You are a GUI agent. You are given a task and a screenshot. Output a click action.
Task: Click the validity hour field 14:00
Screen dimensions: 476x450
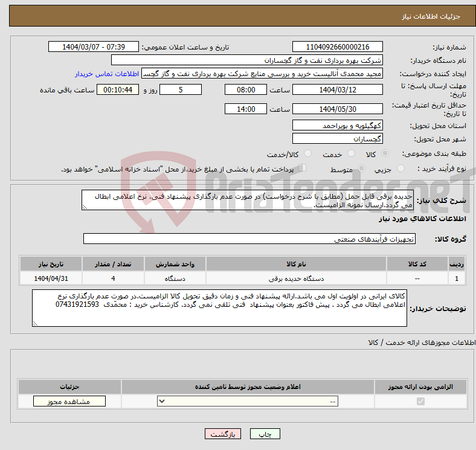pyautogui.click(x=246, y=109)
